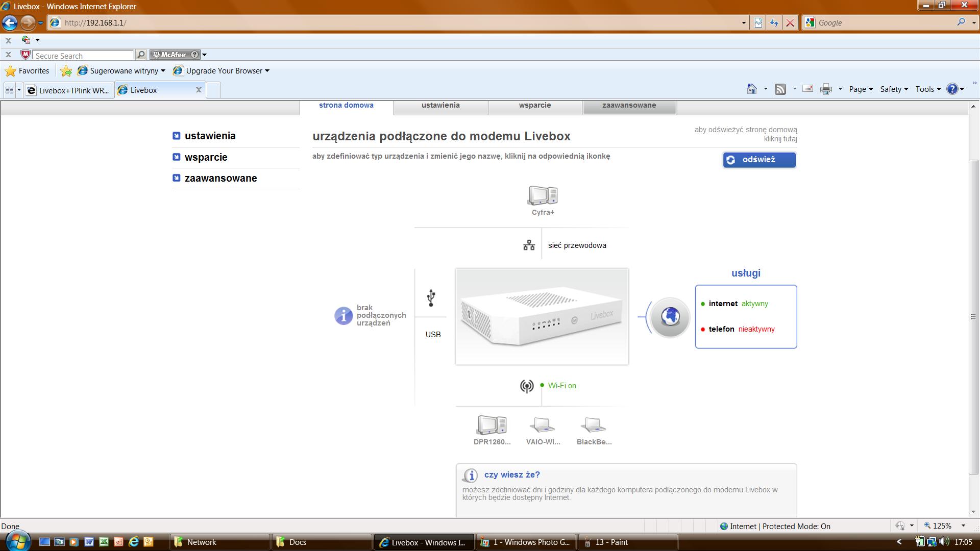Click the Print toolbar icon
Viewport: 980px width, 551px height.
[x=826, y=89]
